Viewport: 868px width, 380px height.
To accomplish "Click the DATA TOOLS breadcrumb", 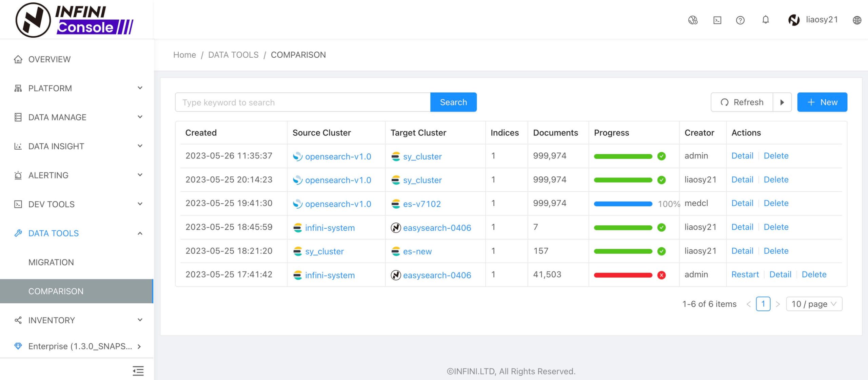I will [233, 55].
